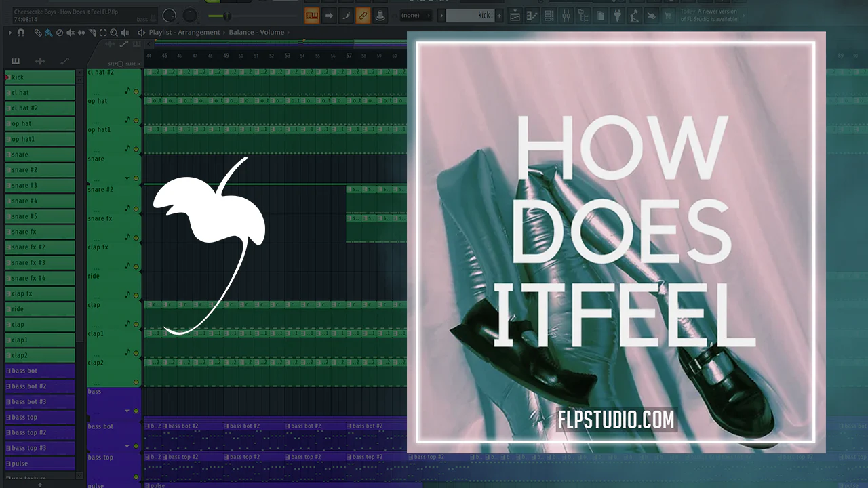Show automation clips picker tab
Viewport: 868px width, 488px height.
pyautogui.click(x=65, y=61)
